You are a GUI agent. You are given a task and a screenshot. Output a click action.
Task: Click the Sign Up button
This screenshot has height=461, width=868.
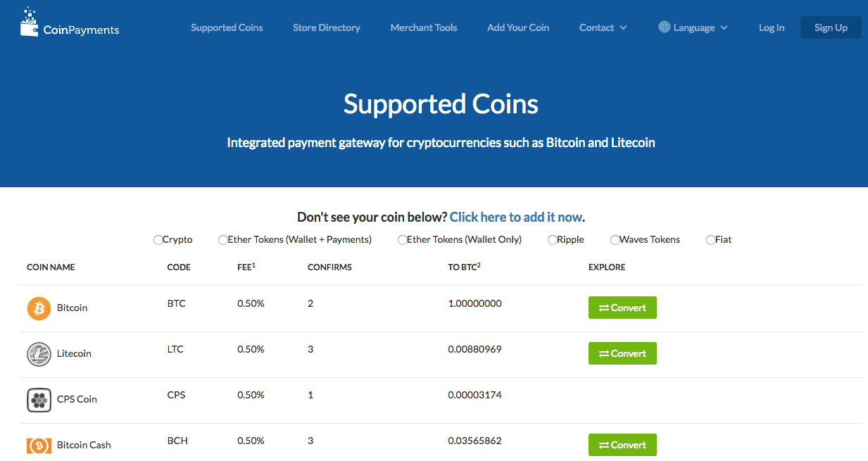tap(831, 27)
